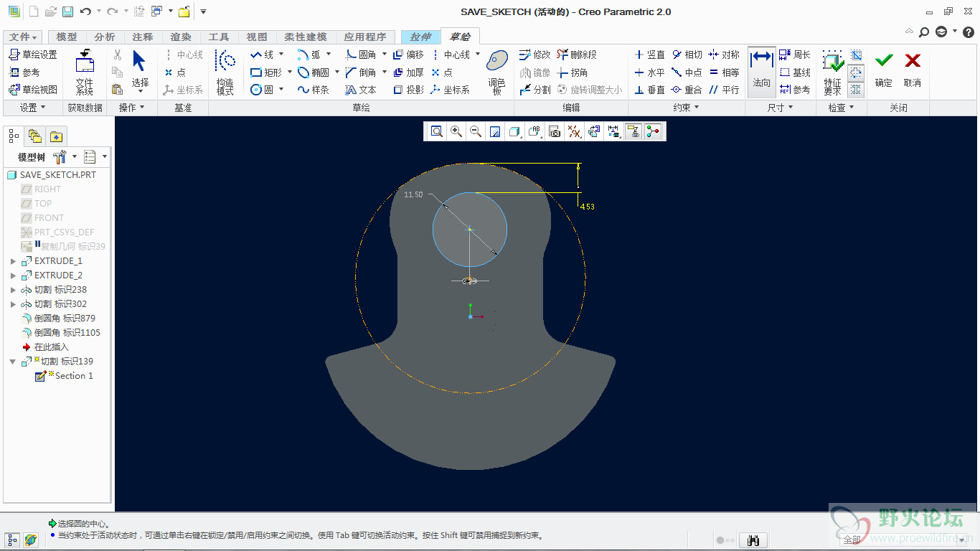Click Zoom In in graphics toolbar
Screen dimensions: 980x551
click(x=456, y=131)
